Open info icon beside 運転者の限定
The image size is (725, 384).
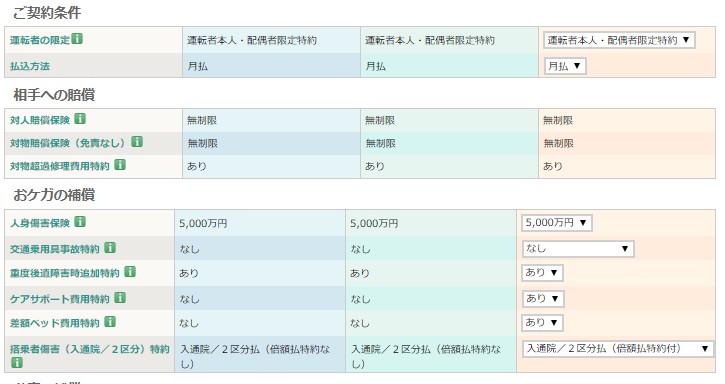coord(78,39)
